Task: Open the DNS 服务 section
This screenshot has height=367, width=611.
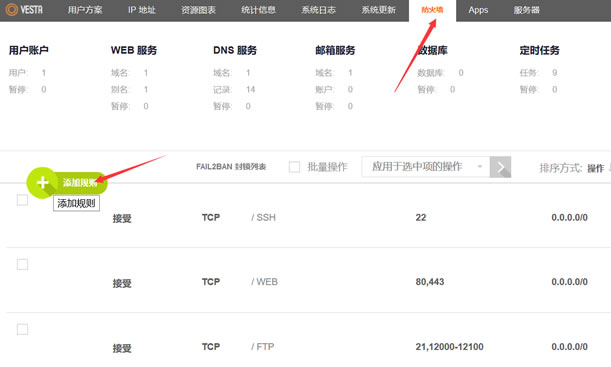Action: coord(235,50)
